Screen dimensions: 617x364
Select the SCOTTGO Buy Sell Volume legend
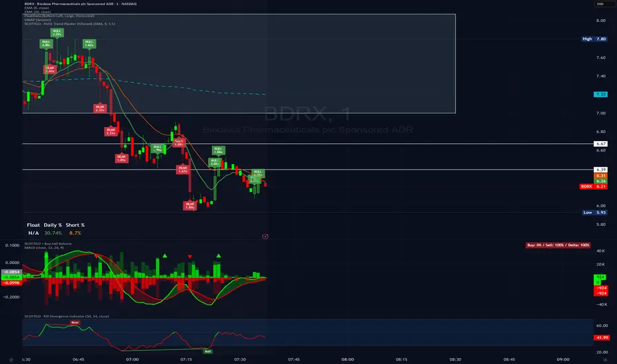pos(48,244)
